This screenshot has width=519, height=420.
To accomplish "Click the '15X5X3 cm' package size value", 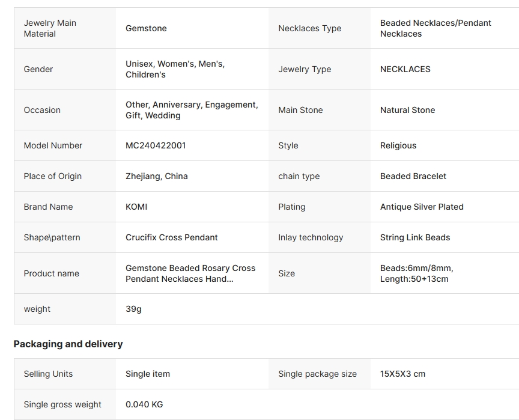I will tap(402, 374).
